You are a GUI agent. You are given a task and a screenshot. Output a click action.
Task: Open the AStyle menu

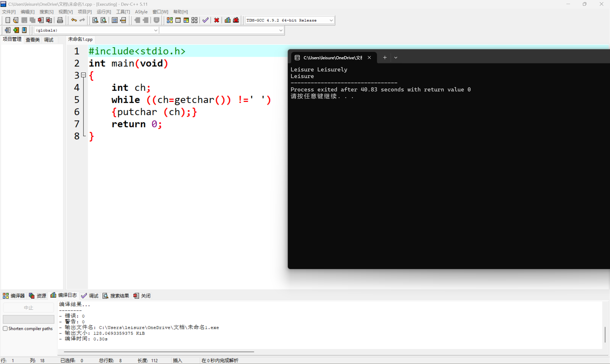click(x=141, y=11)
